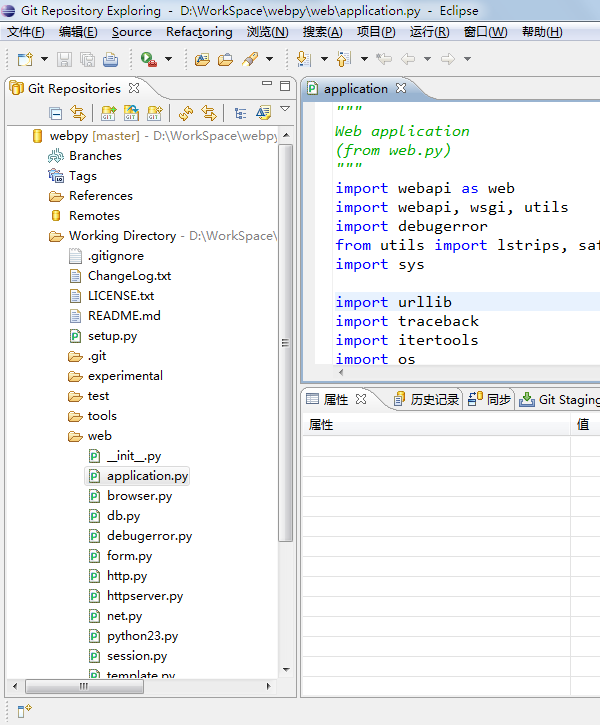Select setup.py in the tree

tap(104, 336)
